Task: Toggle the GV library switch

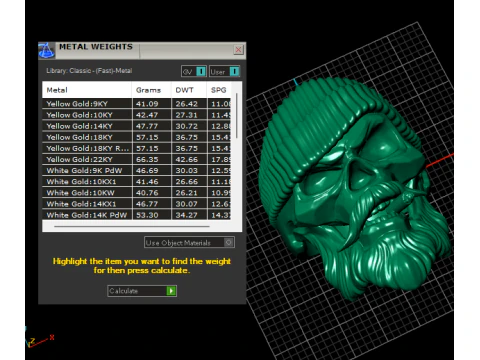Action: coord(194,71)
